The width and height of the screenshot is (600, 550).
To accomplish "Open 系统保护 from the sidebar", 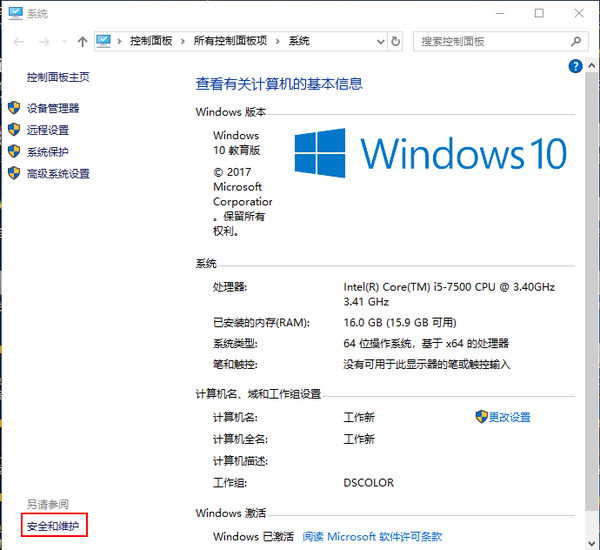I will tap(48, 152).
